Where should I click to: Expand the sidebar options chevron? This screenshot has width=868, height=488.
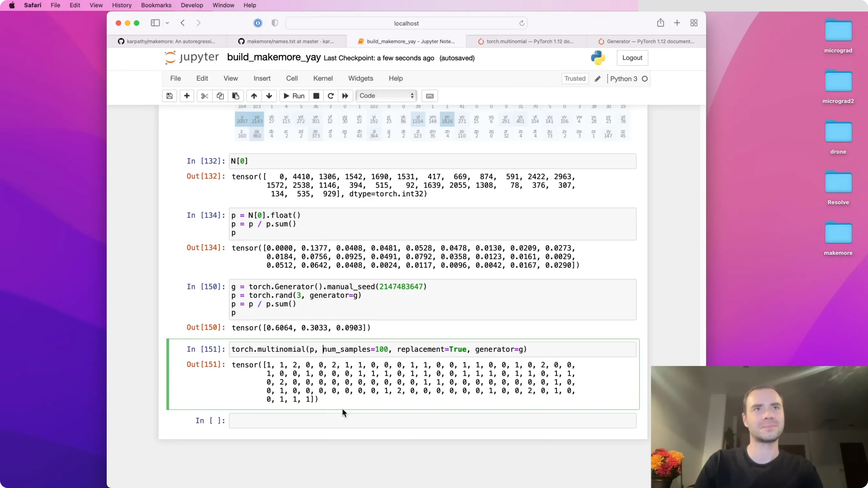point(167,23)
